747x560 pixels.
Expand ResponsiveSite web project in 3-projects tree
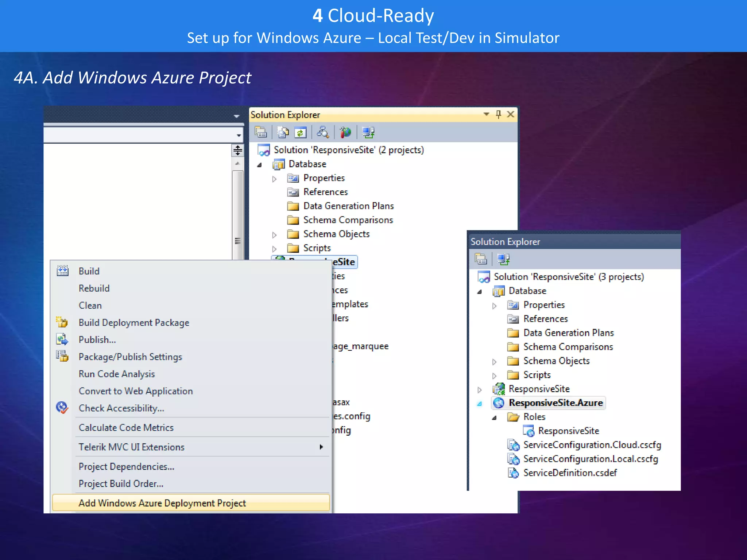(x=480, y=390)
